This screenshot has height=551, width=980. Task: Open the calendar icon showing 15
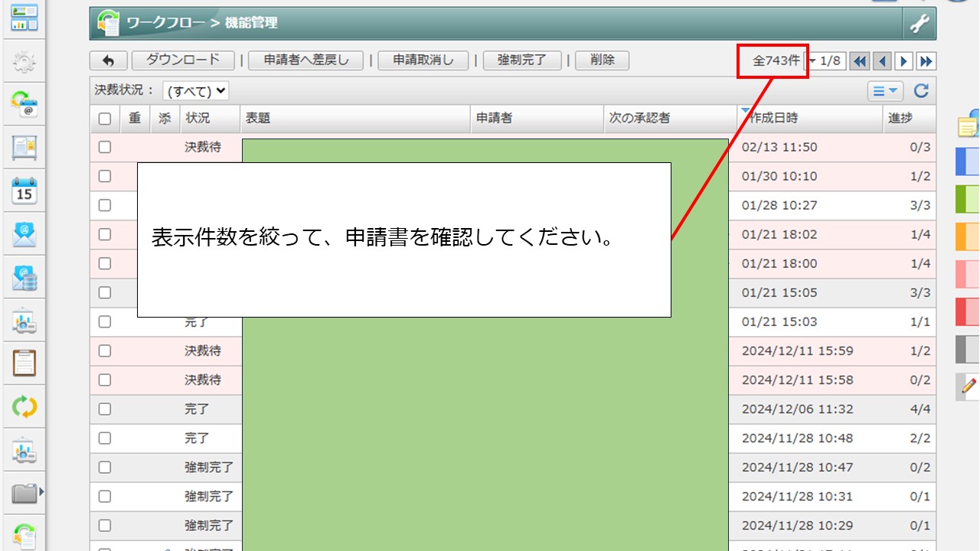pos(24,190)
